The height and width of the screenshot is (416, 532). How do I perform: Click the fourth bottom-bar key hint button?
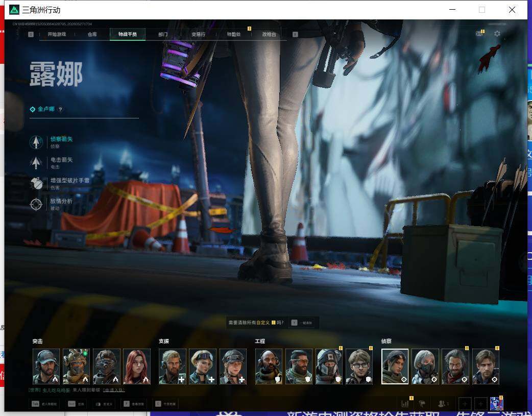click(134, 404)
